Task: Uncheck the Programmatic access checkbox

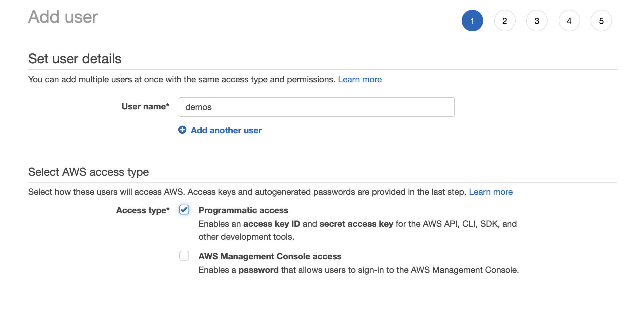Action: (184, 210)
